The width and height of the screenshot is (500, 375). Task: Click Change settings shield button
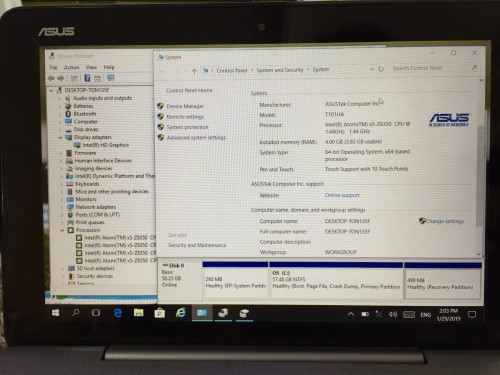point(441,221)
